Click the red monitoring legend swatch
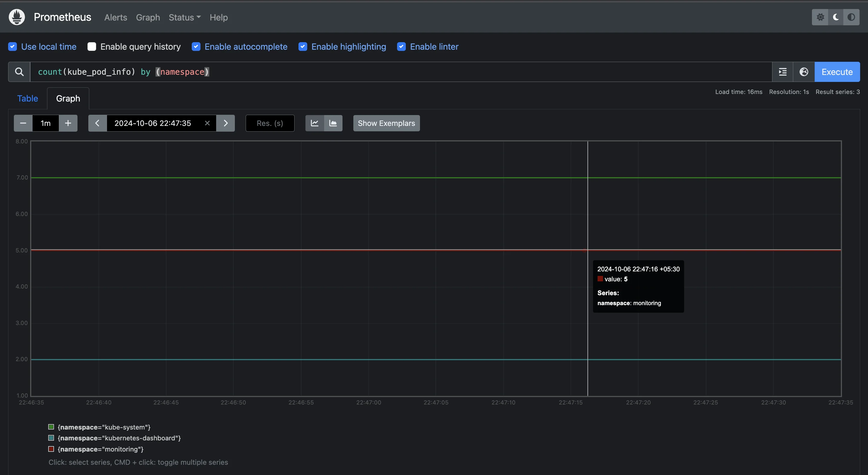 click(x=51, y=449)
